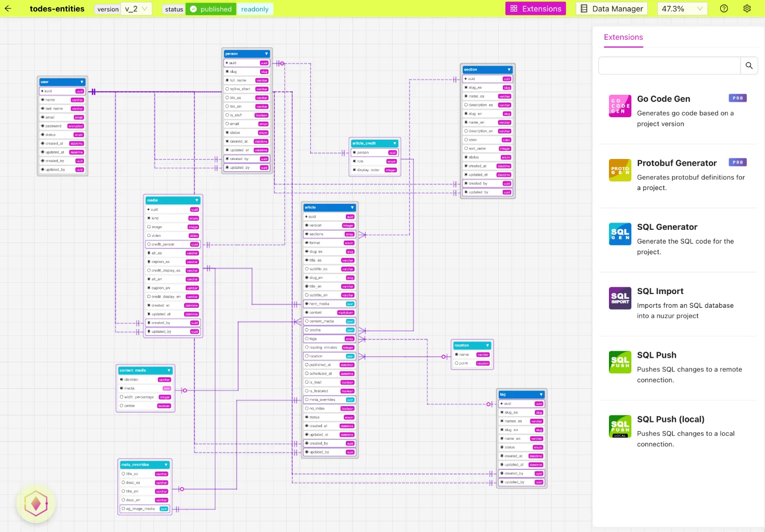Open the SQL Generator extension title
Screen dimensions: 765x532
pyautogui.click(x=667, y=227)
